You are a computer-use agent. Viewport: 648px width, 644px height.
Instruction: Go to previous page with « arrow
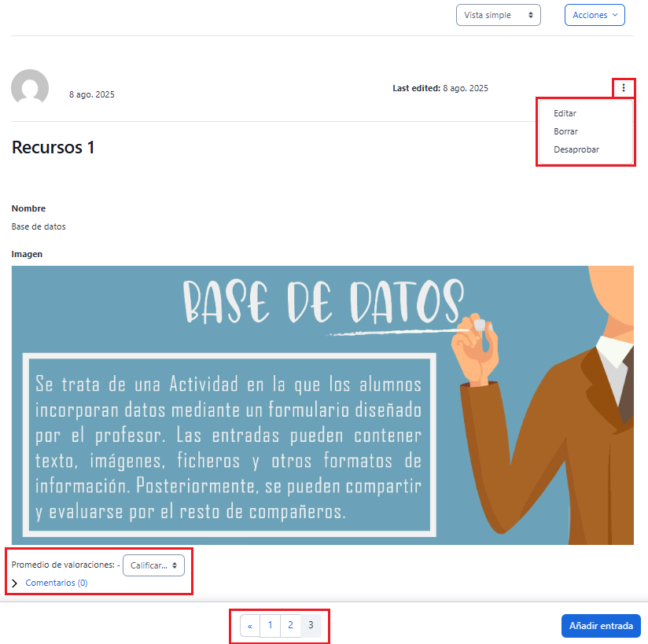[250, 626]
